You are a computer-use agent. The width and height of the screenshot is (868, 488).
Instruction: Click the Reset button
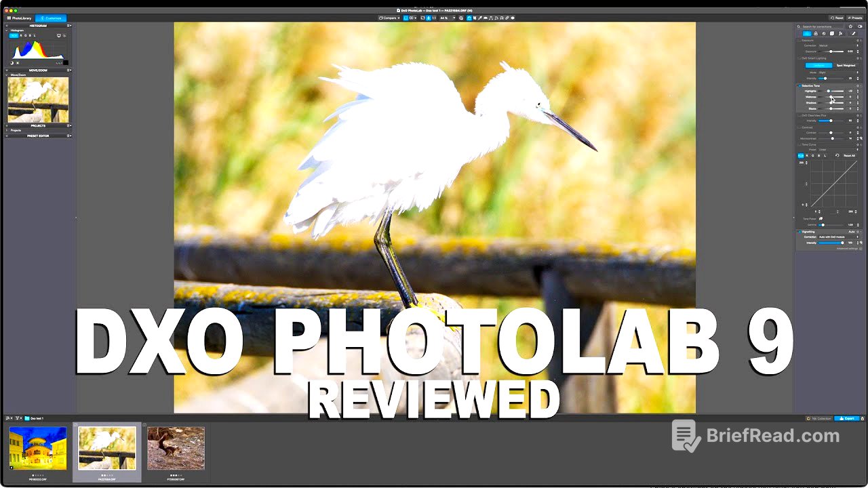click(x=837, y=18)
